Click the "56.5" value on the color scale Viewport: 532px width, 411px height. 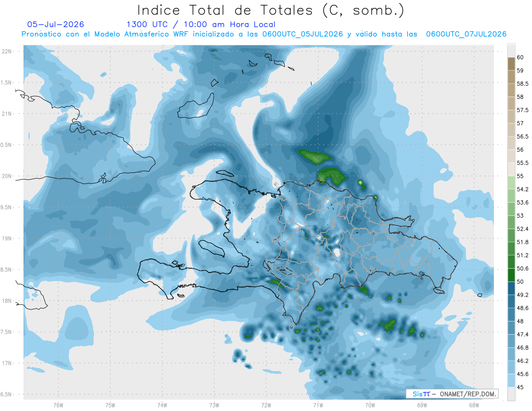[523, 137]
